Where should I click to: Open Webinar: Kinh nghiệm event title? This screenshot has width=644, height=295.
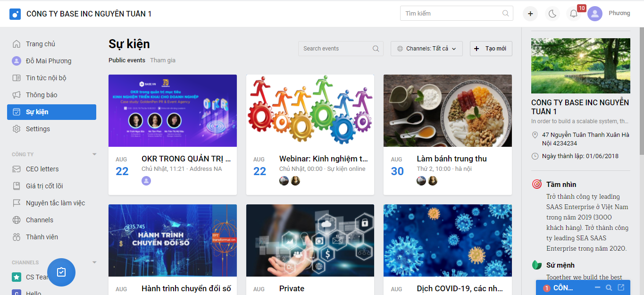(x=324, y=159)
